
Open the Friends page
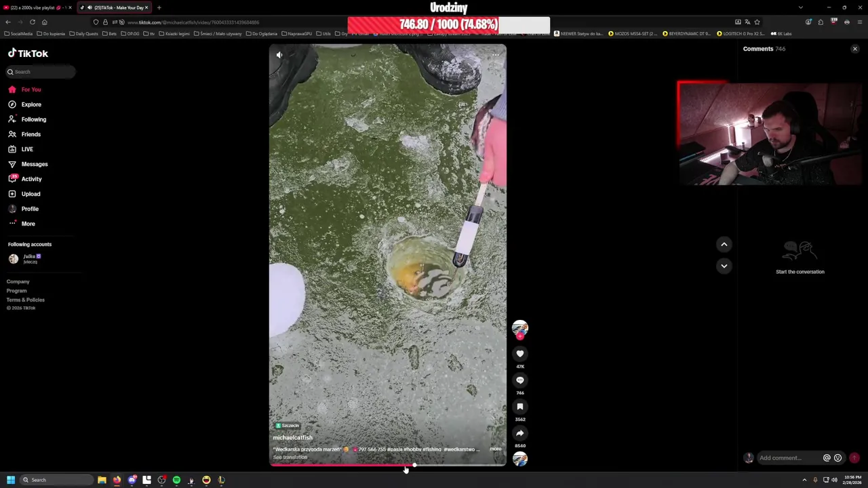[25, 134]
